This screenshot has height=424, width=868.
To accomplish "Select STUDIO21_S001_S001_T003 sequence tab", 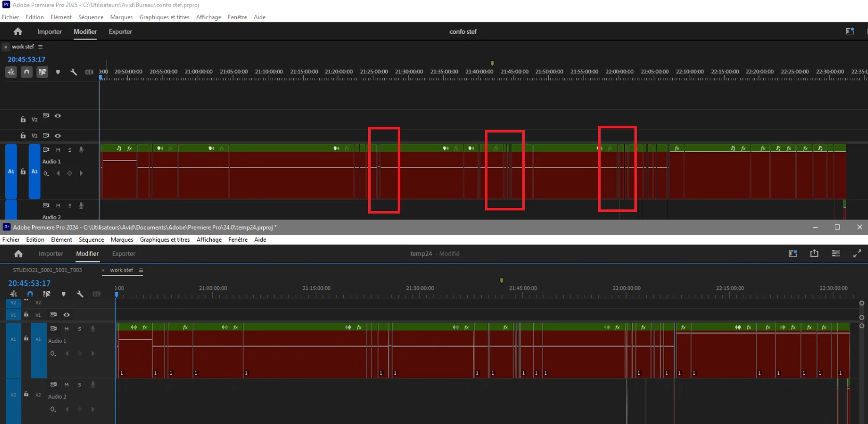I will tap(47, 270).
